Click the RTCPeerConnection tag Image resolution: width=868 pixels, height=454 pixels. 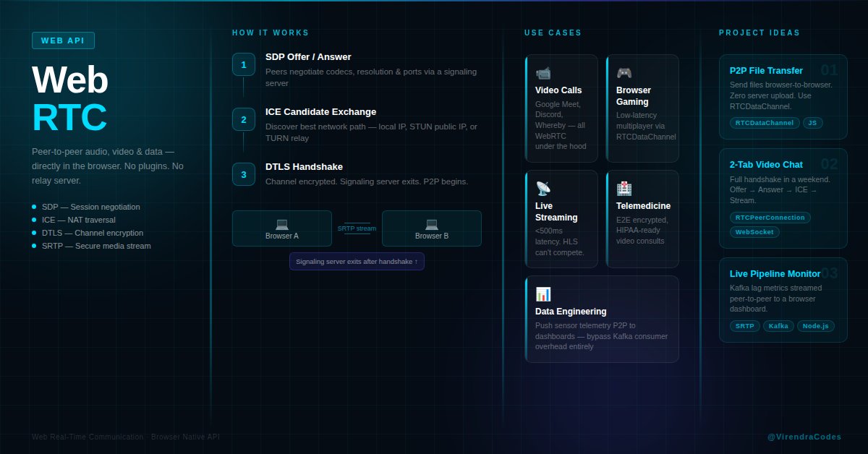[x=770, y=218]
